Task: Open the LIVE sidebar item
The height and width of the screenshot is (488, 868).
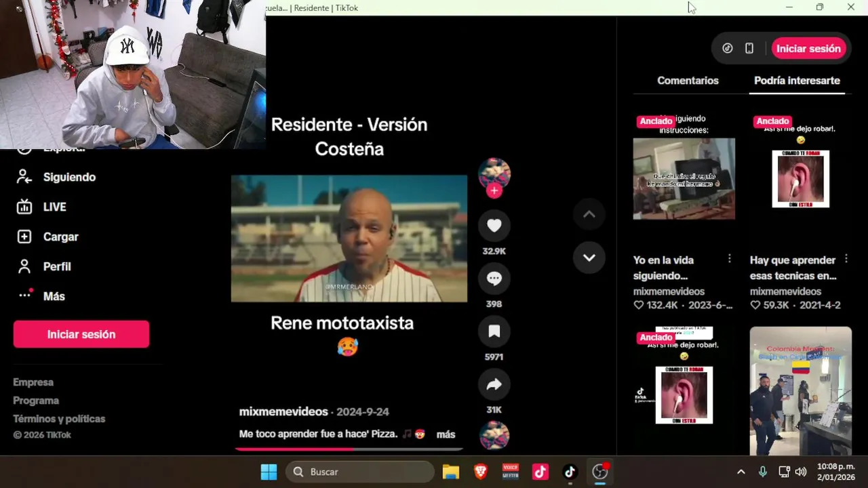Action: tap(41, 207)
